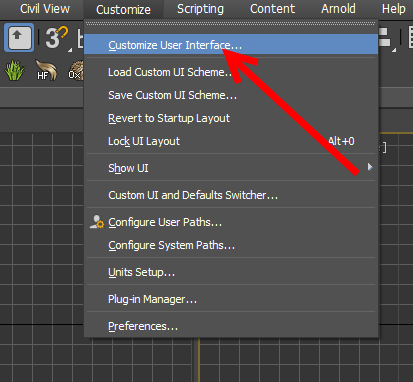413x382 pixels.
Task: Click the Configure User Paths gear icon
Action: [x=97, y=222]
